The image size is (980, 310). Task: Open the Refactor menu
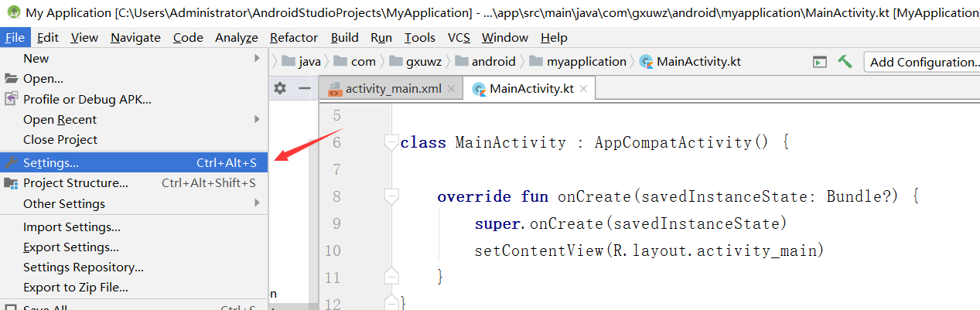click(294, 37)
